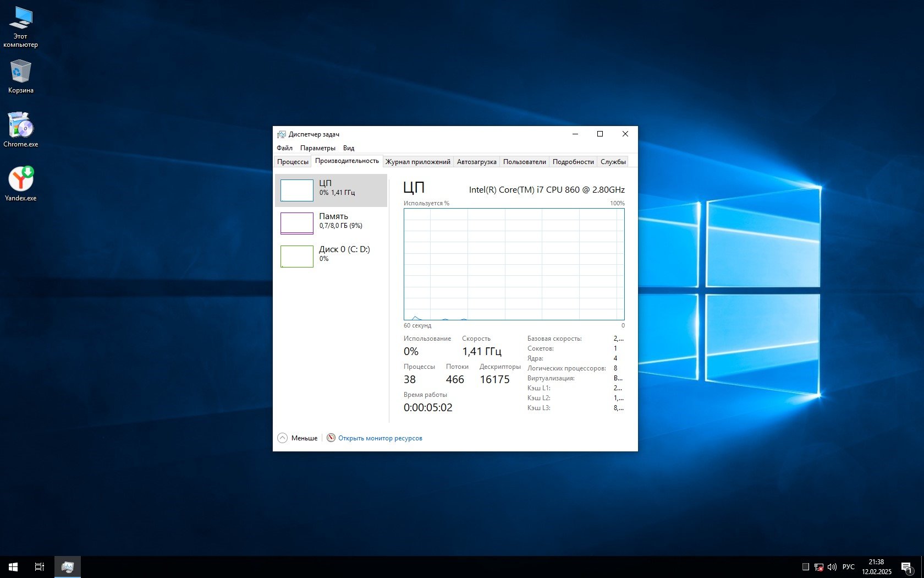Select the Диск 0 (C: D:) item

[x=331, y=256]
